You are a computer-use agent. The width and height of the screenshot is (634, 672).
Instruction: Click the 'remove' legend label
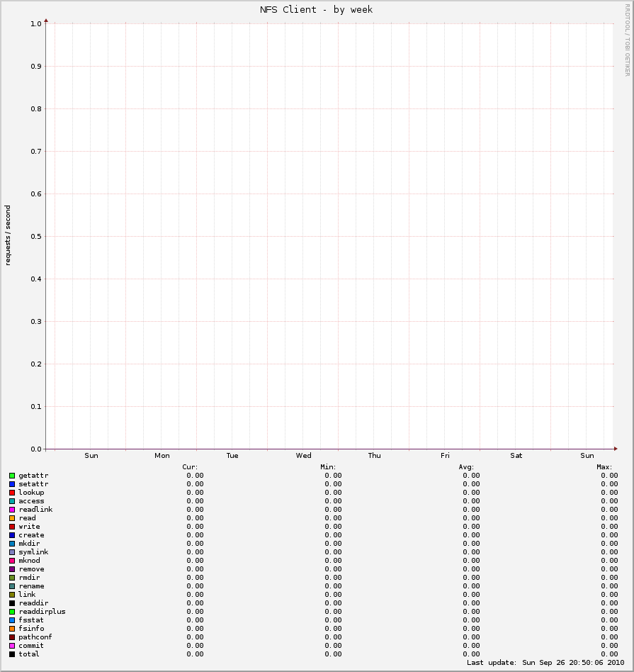coord(31,569)
